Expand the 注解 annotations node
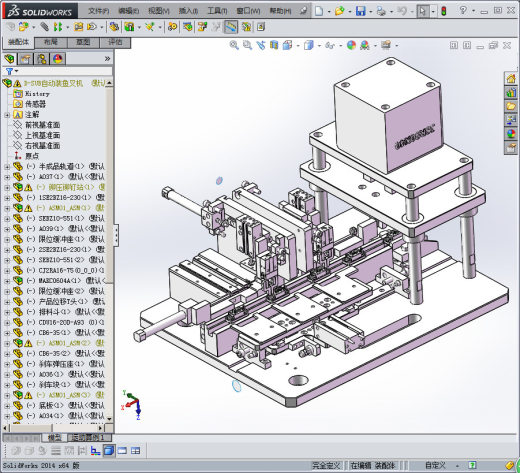 7,115
